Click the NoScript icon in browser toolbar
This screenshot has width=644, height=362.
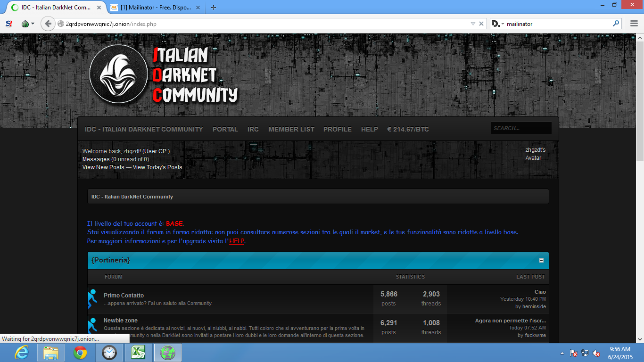point(9,24)
